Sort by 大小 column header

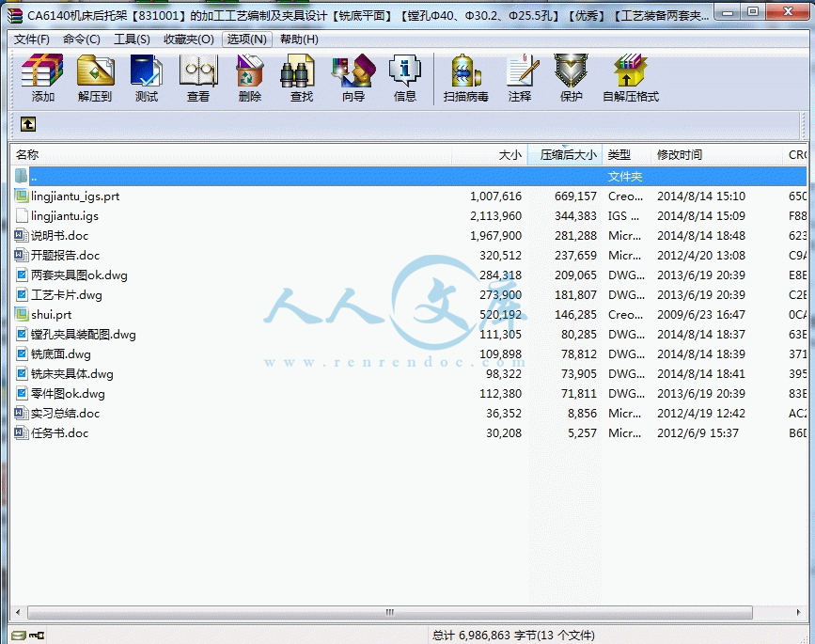click(490, 155)
